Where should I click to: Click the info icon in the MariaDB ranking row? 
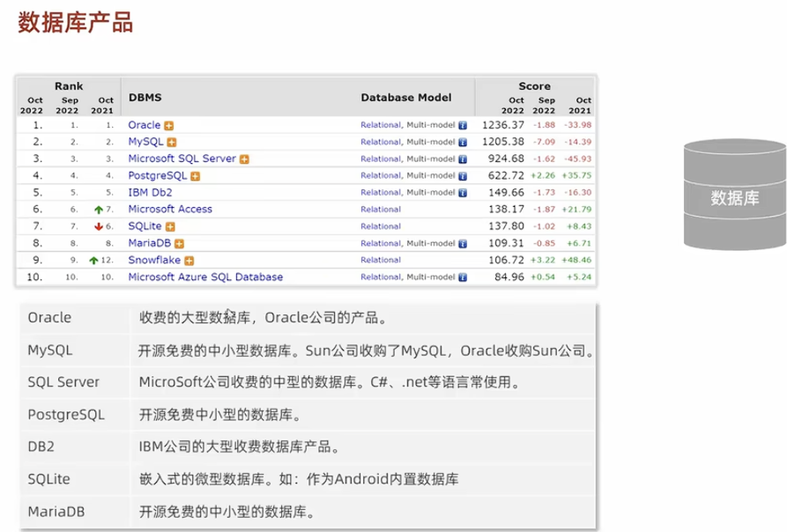pyautogui.click(x=463, y=244)
